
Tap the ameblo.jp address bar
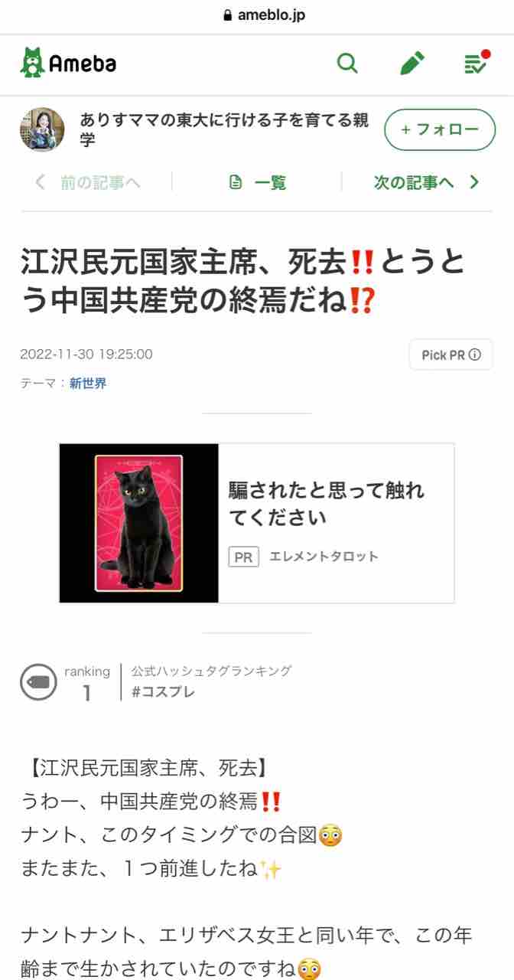(257, 16)
